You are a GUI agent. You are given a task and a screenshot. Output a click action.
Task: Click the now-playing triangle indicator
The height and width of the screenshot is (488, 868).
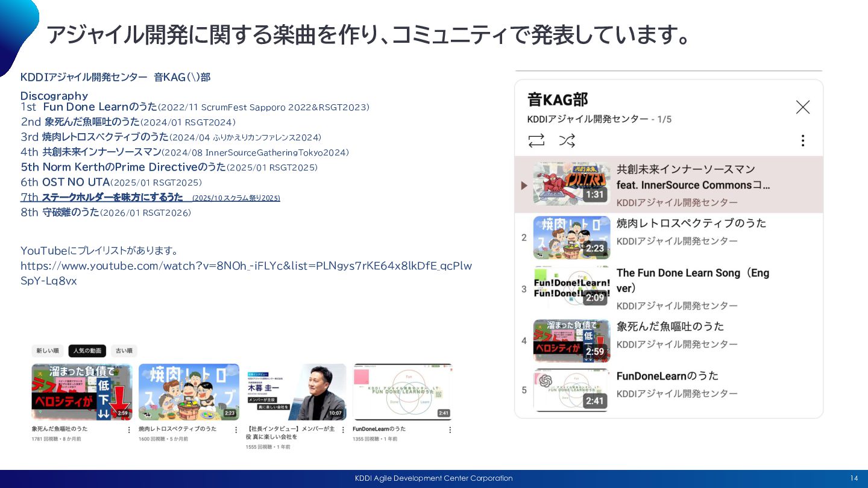click(x=524, y=186)
